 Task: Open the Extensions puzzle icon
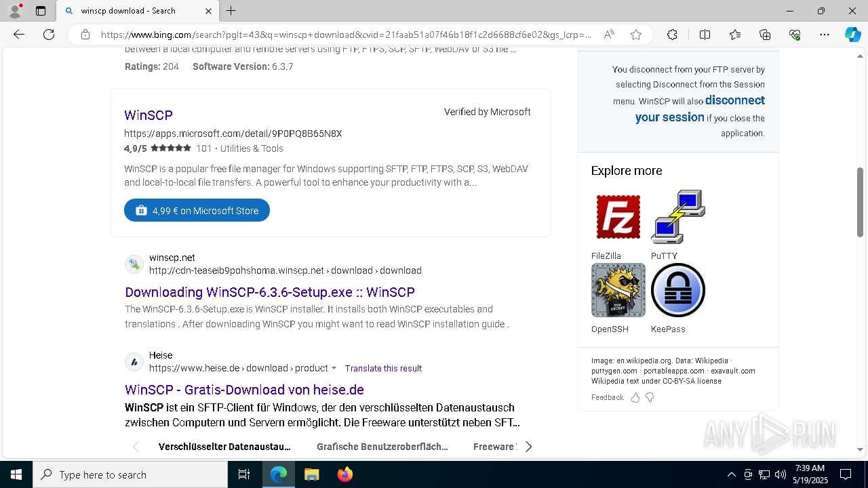672,35
